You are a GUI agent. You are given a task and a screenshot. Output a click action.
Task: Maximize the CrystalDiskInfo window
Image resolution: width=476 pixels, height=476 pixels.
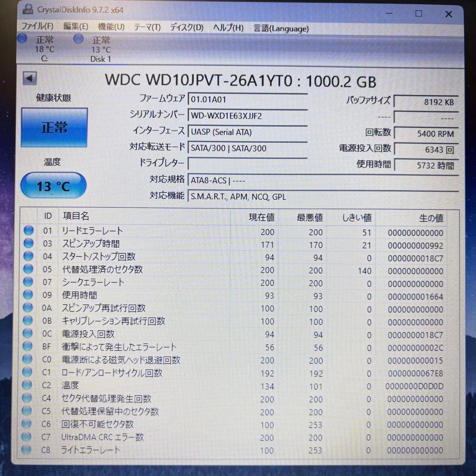click(419, 14)
